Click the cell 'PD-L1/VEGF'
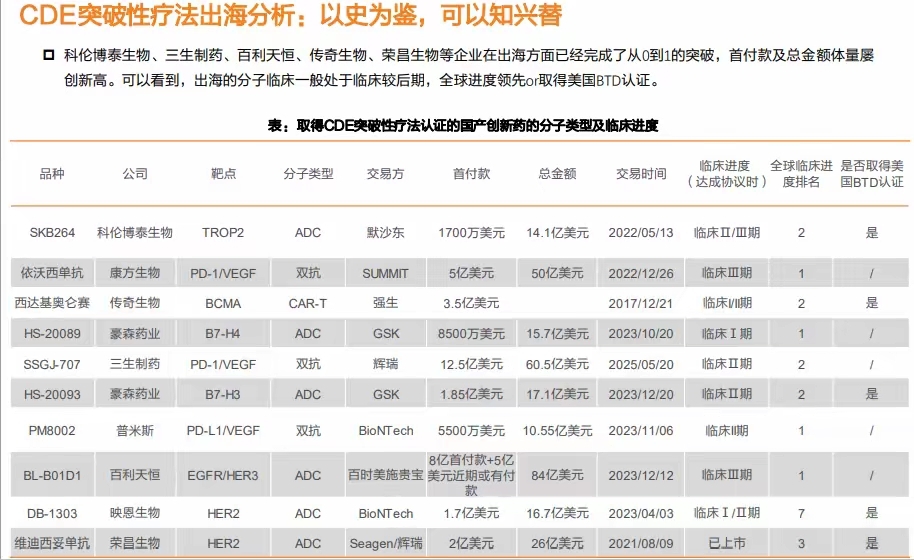 coord(223,431)
